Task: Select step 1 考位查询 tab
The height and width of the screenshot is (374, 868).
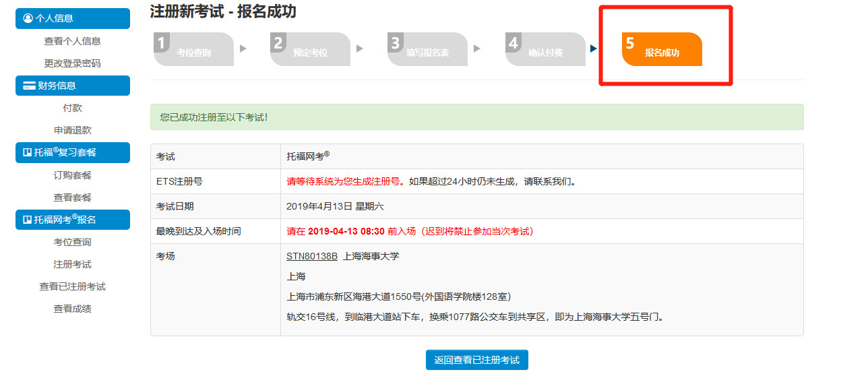Action: (193, 49)
